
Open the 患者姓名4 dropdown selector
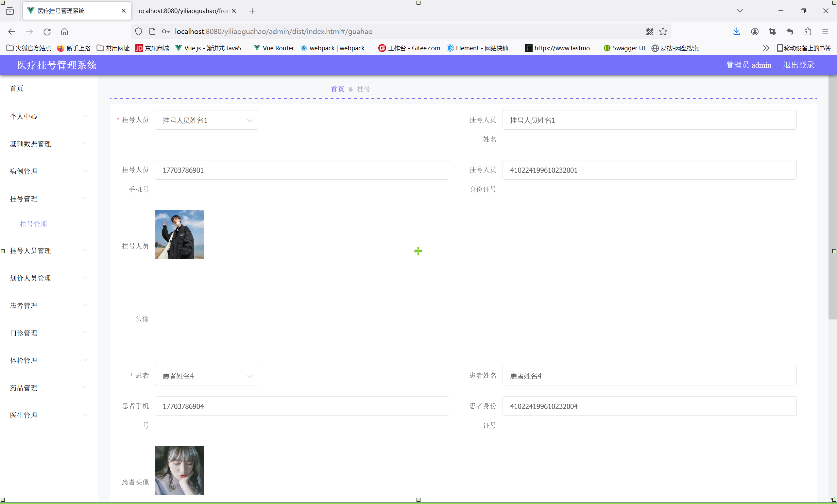coord(206,376)
